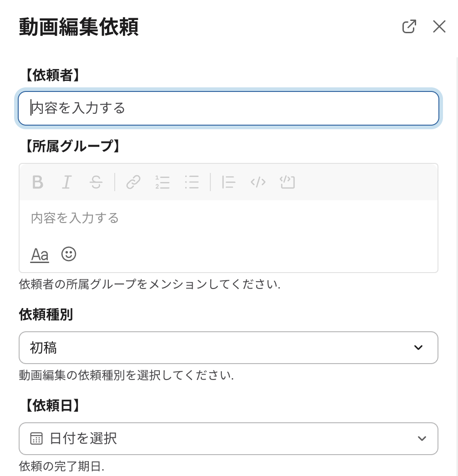Click the 依頼者 text input field
Image resolution: width=458 pixels, height=476 pixels.
pyautogui.click(x=229, y=108)
